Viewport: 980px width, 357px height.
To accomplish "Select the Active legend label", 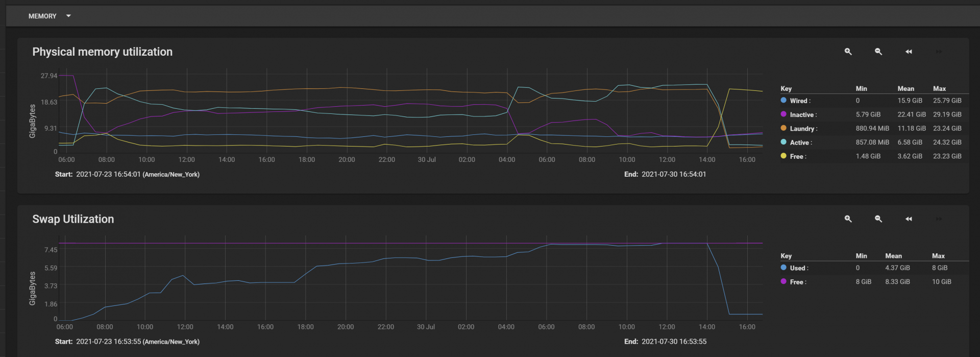I will (801, 142).
